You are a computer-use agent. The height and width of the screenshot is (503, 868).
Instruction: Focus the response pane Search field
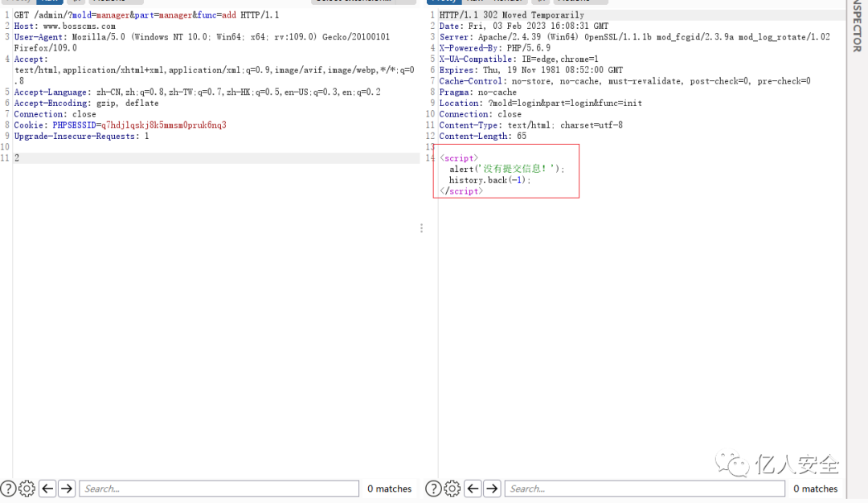coord(645,489)
